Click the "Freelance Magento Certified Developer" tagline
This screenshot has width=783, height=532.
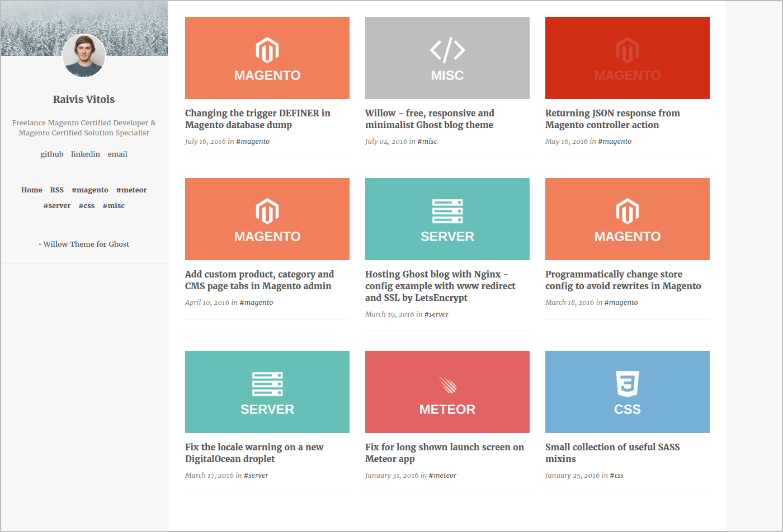coord(84,128)
